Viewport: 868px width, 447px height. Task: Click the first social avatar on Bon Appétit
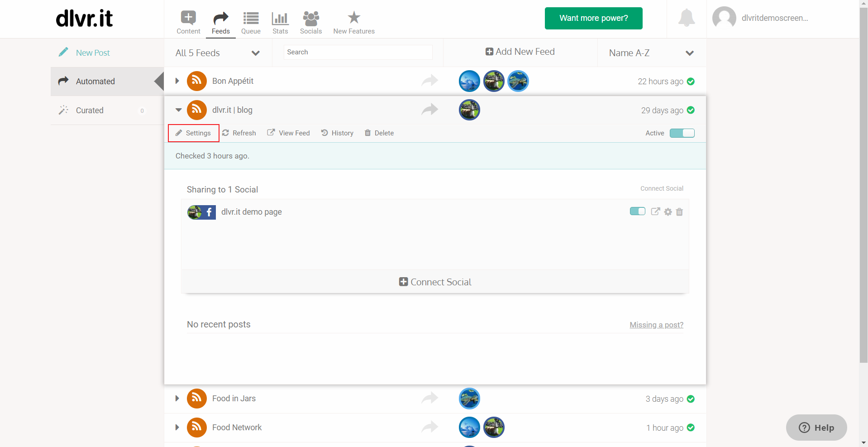pos(469,81)
